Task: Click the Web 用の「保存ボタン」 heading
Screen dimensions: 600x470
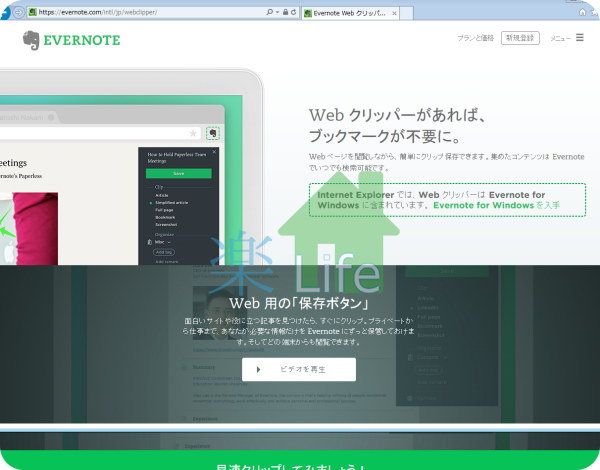Action: coord(299,304)
